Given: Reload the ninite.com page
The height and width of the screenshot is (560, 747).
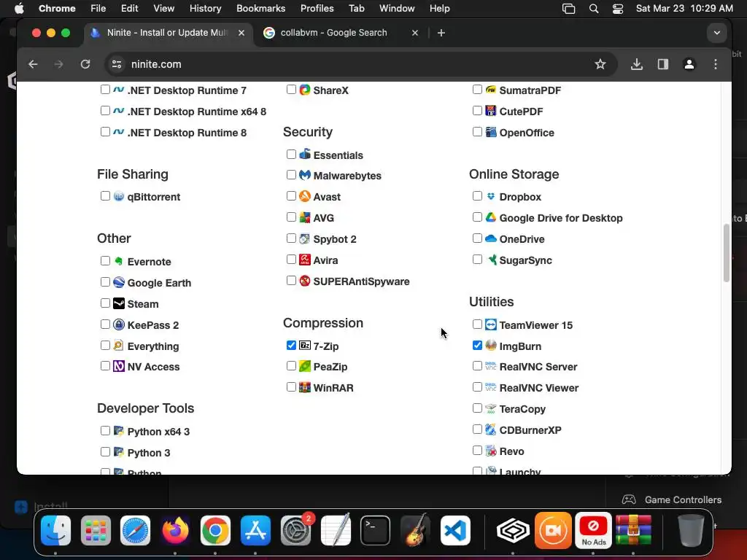Looking at the screenshot, I should (x=85, y=64).
